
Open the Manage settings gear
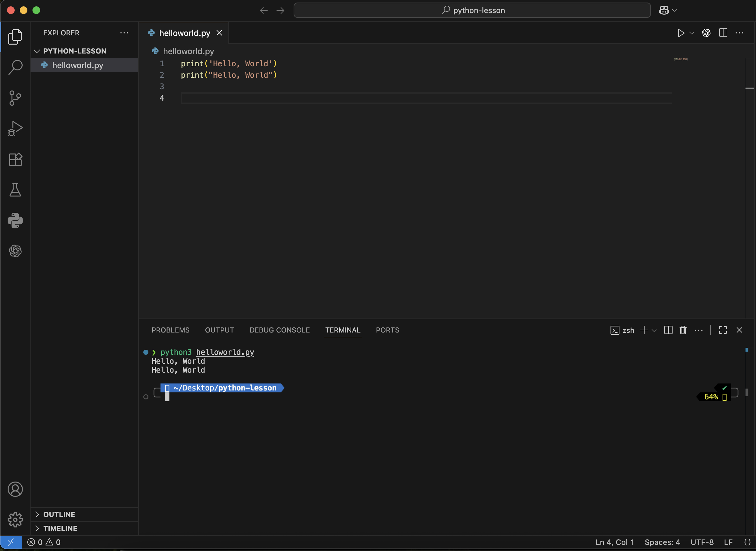(15, 520)
